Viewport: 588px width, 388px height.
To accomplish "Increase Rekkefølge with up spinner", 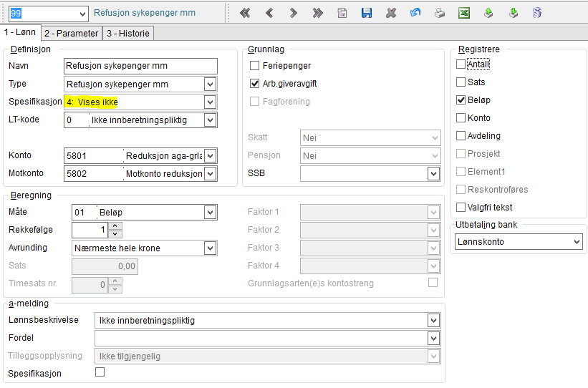I will (x=115, y=226).
